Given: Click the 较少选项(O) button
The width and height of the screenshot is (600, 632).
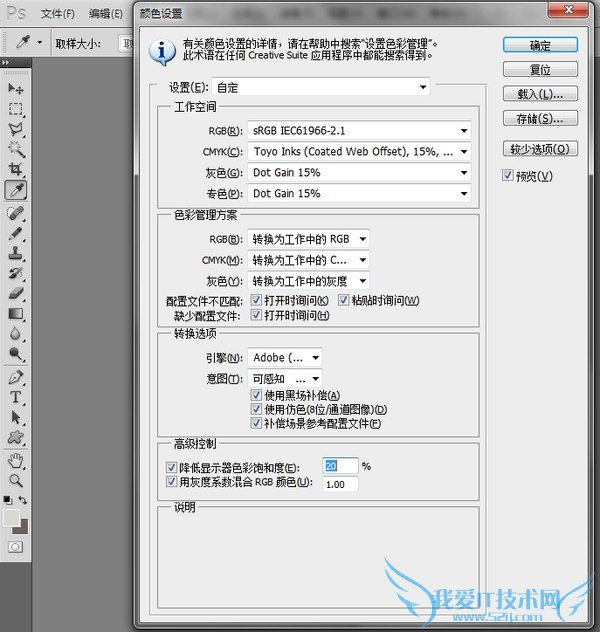Looking at the screenshot, I should pos(540,149).
